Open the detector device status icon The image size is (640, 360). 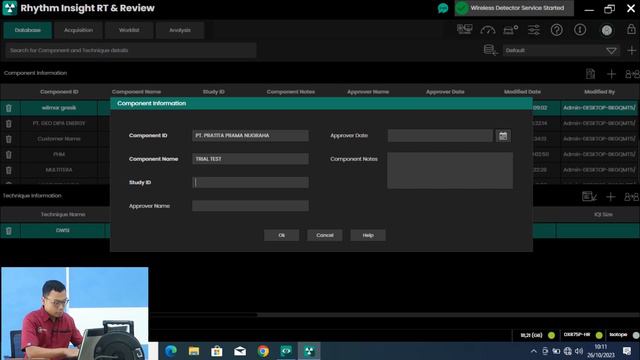click(511, 30)
